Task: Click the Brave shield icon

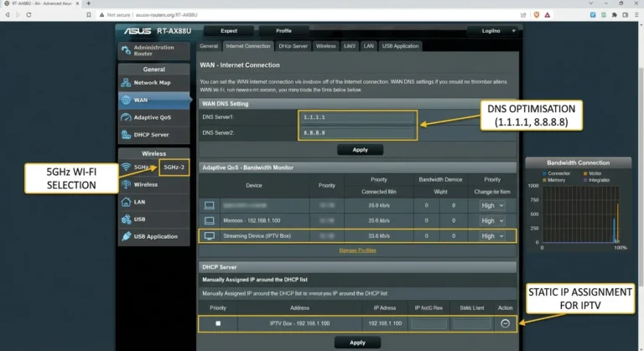Action: point(537,15)
